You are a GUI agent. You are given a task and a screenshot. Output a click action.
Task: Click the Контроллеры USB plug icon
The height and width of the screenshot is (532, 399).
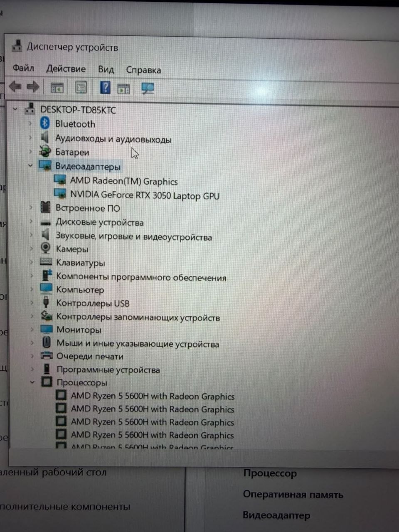point(46,302)
